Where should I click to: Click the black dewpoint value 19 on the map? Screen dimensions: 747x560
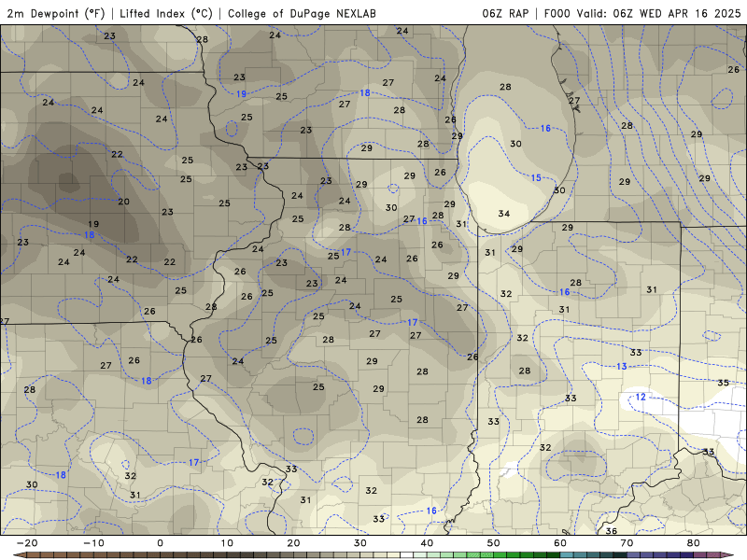[93, 223]
